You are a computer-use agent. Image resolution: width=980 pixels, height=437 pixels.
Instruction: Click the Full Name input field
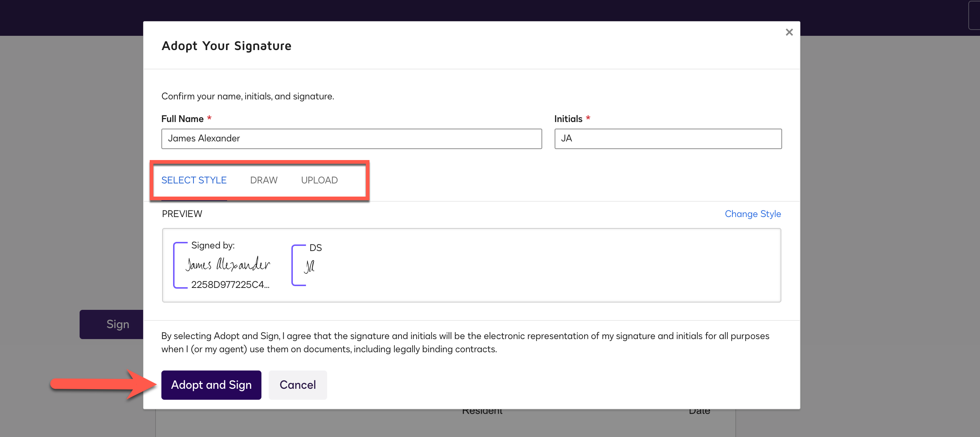[x=351, y=138]
